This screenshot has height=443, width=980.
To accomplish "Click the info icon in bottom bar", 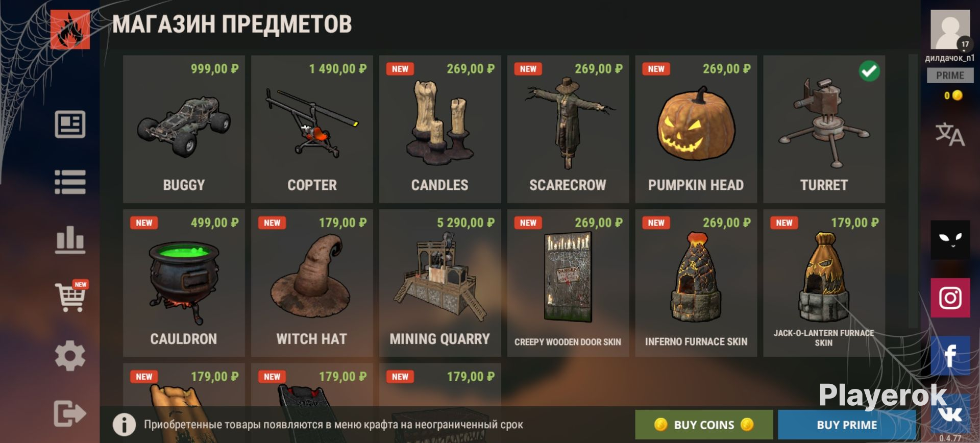I will [x=124, y=424].
